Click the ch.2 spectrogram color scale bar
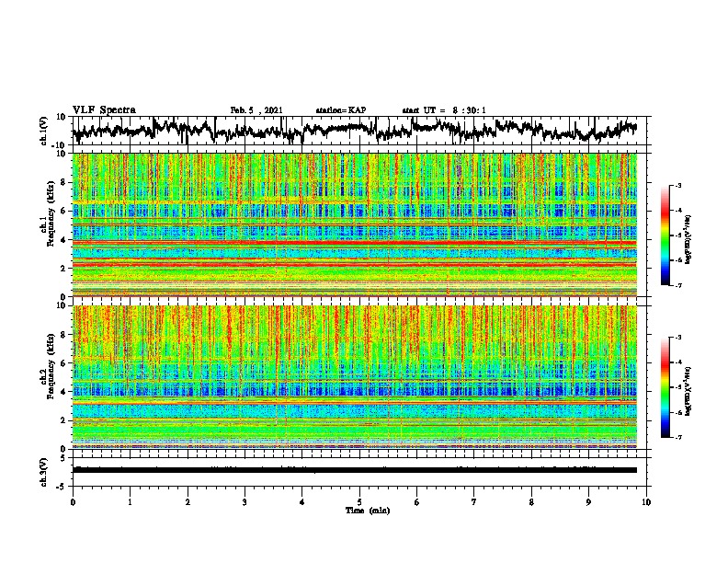The image size is (728, 563). pos(665,387)
